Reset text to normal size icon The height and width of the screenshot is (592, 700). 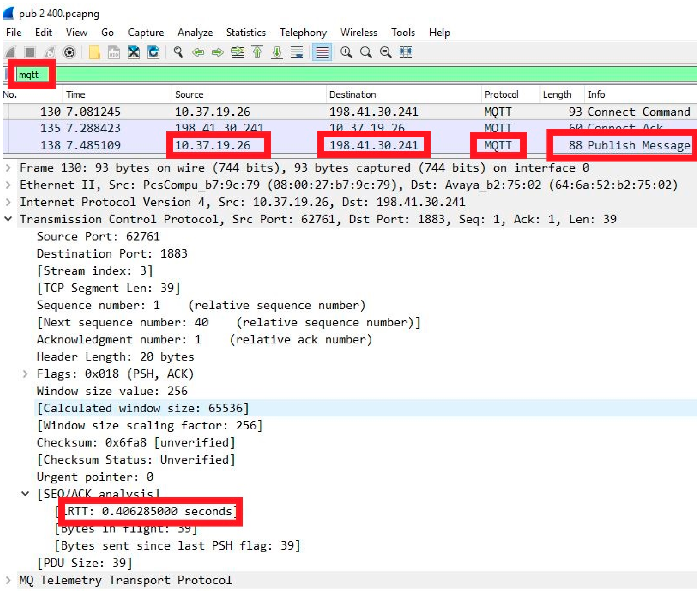pos(386,52)
